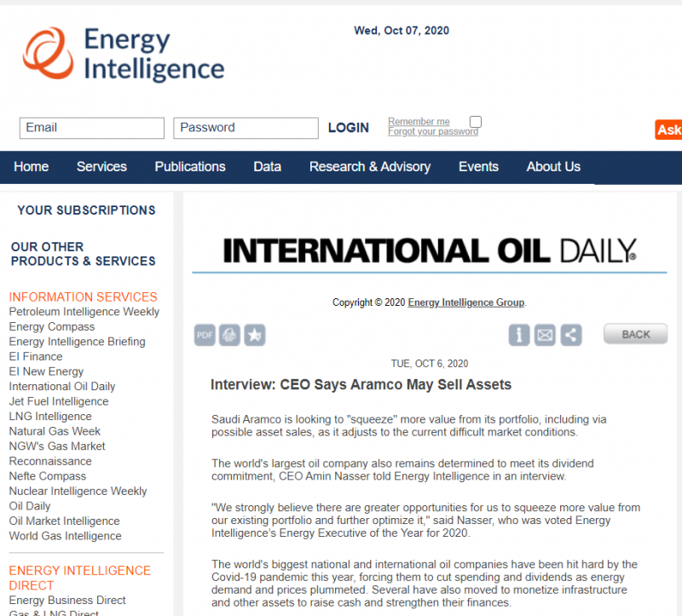Click the print article icon
682x616 pixels.
229,335
